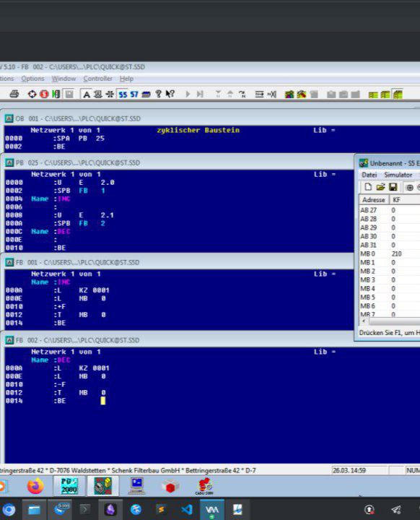
Task: Click the save disk icon in simulator
Action: 393,187
